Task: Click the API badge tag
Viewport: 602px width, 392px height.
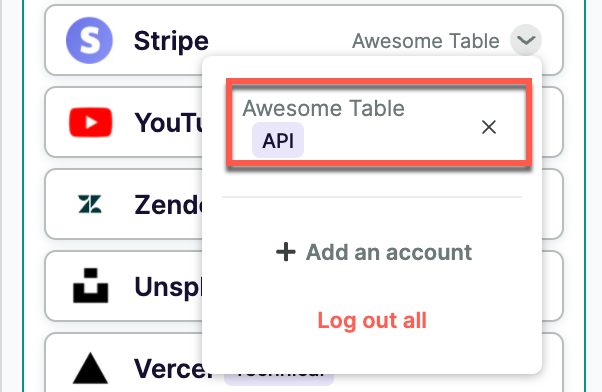Action: [278, 140]
